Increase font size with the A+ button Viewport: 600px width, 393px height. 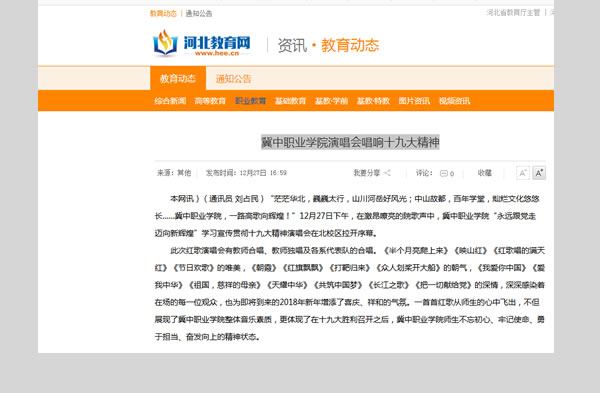point(539,173)
